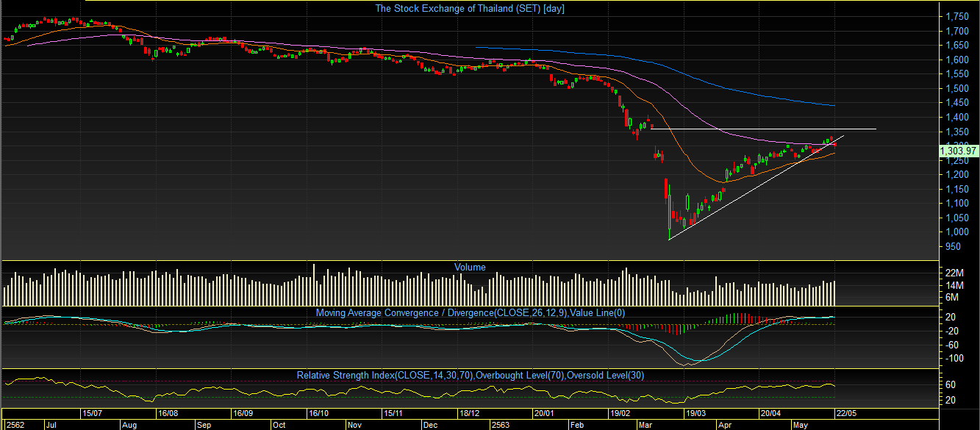The width and height of the screenshot is (980, 430).
Task: Click the 1,000 price axis label
Action: 956,232
